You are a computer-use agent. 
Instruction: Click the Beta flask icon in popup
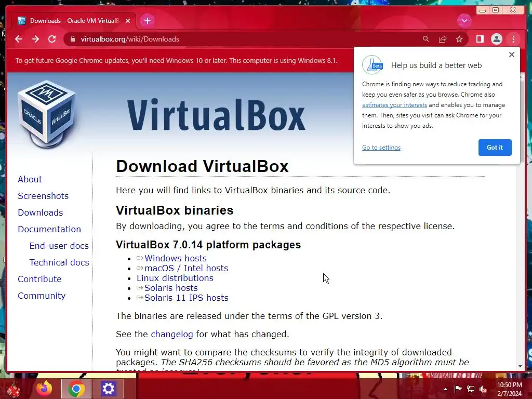tap(373, 65)
